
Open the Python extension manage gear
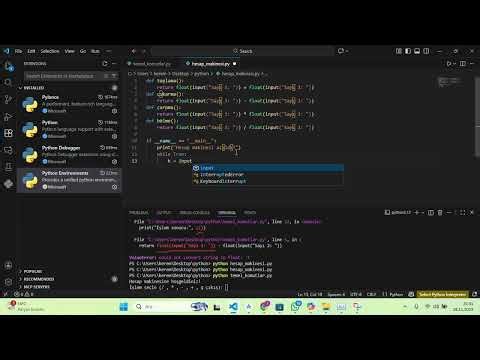(114, 136)
